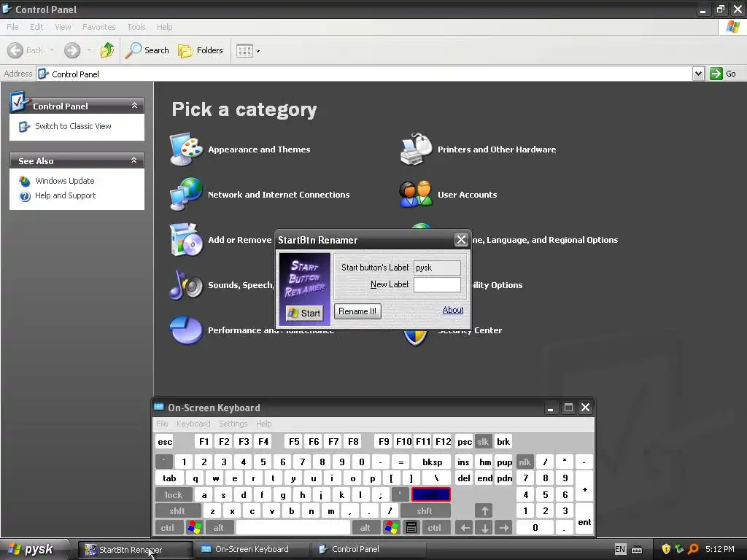The height and width of the screenshot is (560, 747).
Task: Click the EN language indicator in tray
Action: tap(619, 549)
